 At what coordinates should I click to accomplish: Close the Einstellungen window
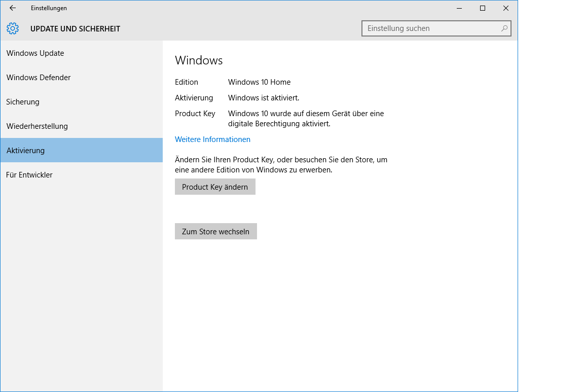tap(505, 8)
